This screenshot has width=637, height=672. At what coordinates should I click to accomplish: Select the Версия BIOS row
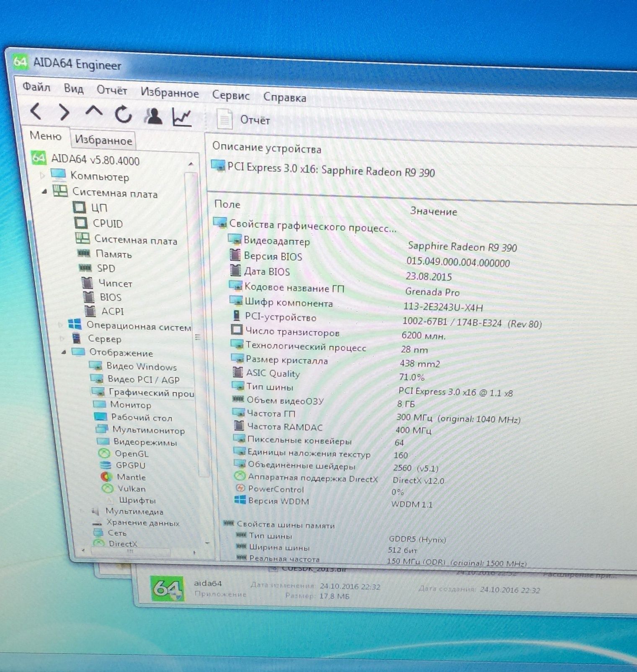370,259
